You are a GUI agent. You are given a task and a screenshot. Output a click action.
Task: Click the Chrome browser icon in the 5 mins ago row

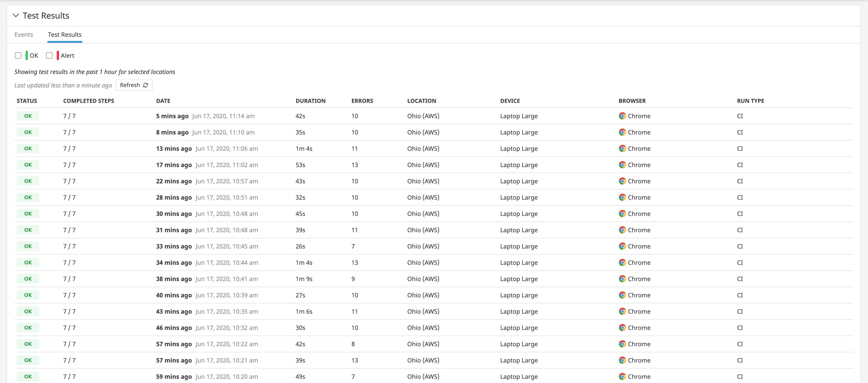(622, 116)
